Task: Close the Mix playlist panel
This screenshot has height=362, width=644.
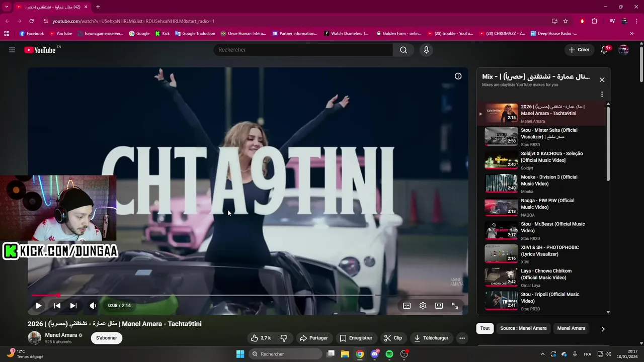Action: pos(602,80)
